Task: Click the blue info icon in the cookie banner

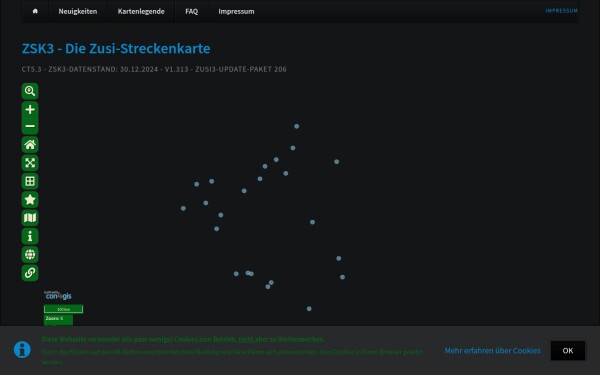Action: coord(22,350)
